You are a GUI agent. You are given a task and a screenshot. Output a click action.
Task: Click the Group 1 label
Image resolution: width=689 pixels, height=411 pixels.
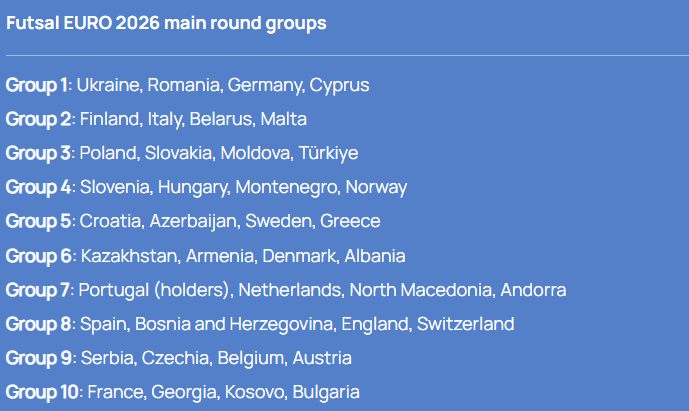[38, 85]
